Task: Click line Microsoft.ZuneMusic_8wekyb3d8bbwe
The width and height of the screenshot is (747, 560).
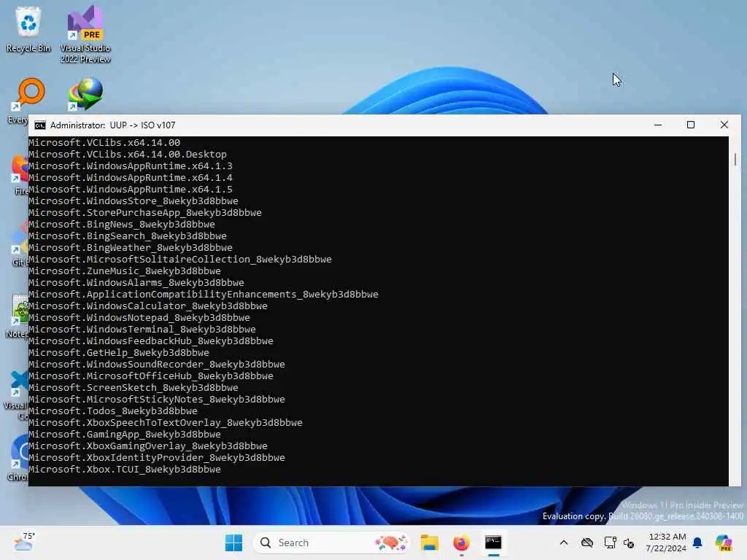Action: pyautogui.click(x=125, y=271)
